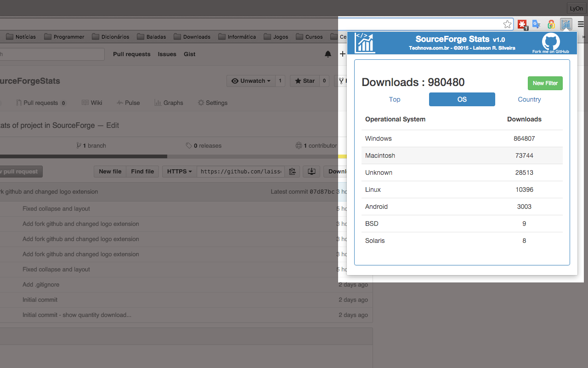This screenshot has height=368, width=588.
Task: Click the padlock Chrome extension icon
Action: (x=551, y=24)
